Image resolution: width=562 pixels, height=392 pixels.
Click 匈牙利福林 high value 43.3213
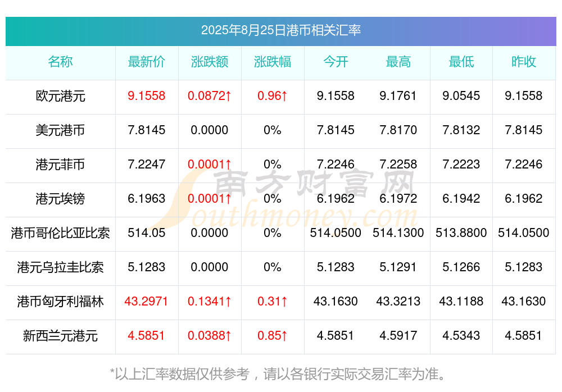click(x=398, y=301)
